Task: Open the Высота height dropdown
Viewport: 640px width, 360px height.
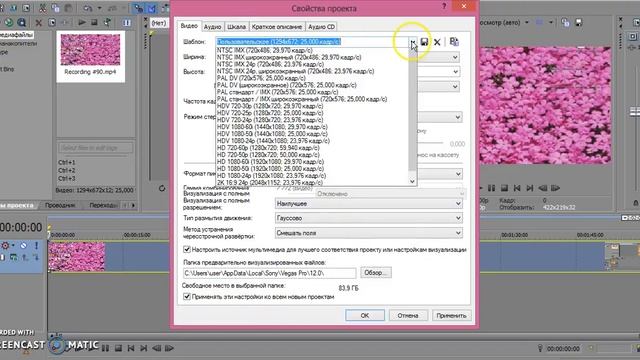Action: coord(455,72)
